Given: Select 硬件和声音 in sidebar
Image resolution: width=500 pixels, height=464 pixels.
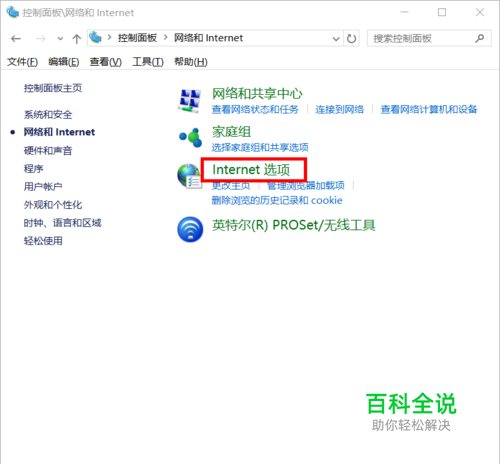Looking at the screenshot, I should pos(48,151).
